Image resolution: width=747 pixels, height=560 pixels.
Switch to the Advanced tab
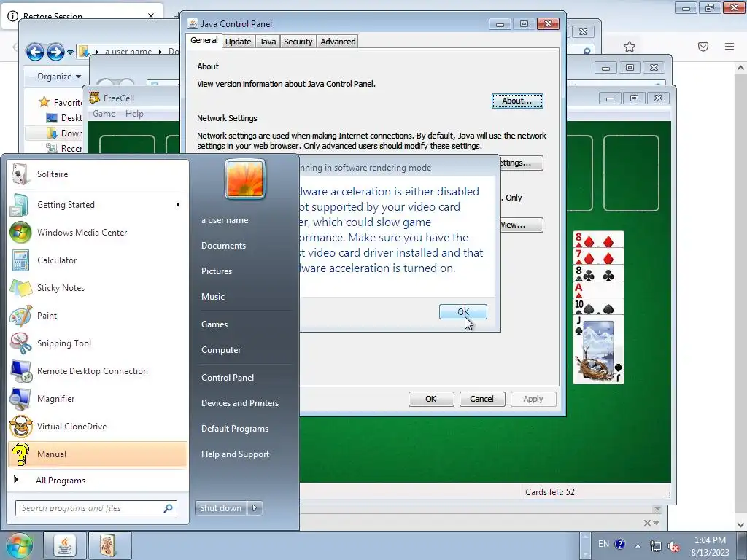coord(338,42)
